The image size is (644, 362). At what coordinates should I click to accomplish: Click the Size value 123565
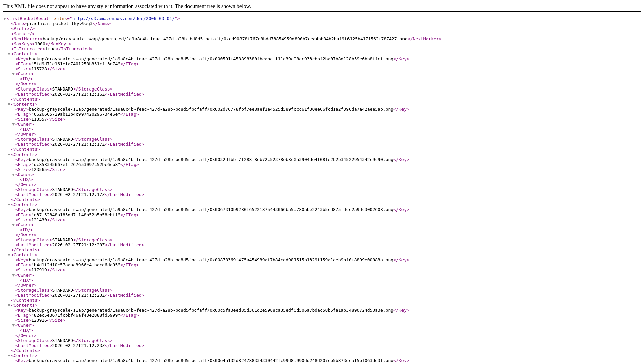[39, 170]
